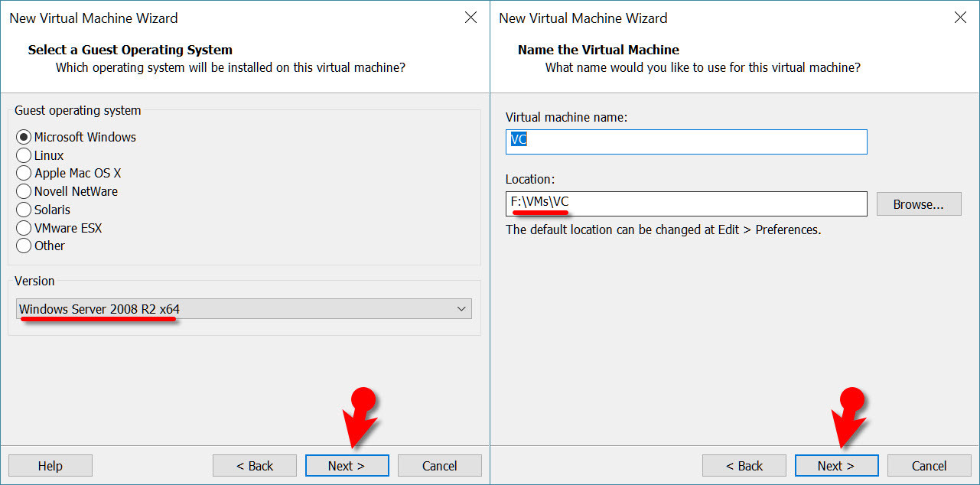
Task: Click Help in the Guest OS wizard
Action: (50, 466)
